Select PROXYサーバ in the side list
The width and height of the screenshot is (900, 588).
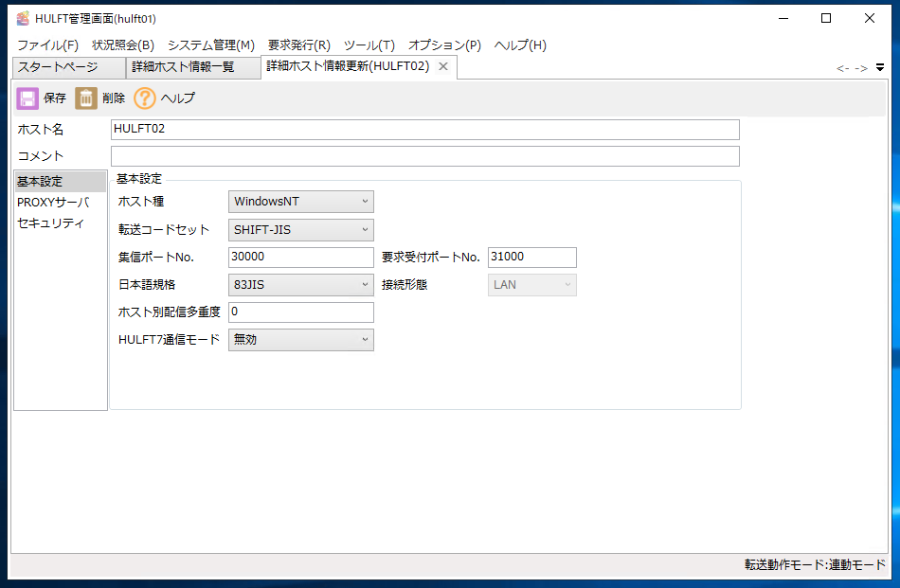(61, 202)
